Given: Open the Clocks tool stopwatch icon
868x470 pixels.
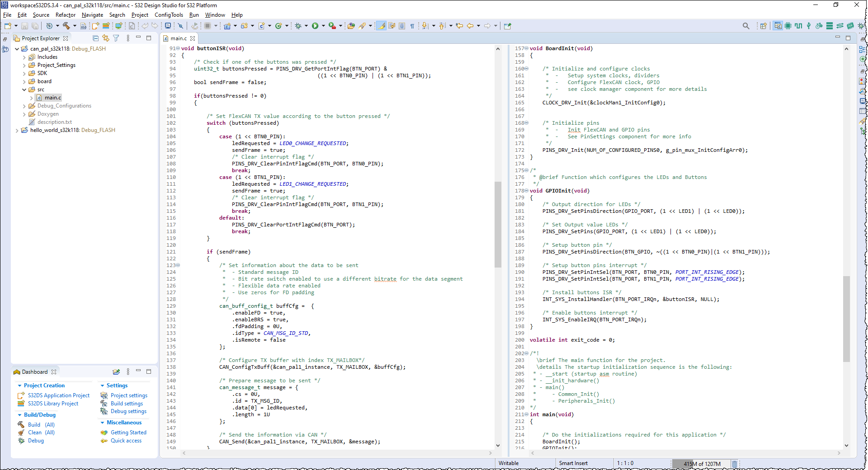Looking at the screenshot, I should click(x=819, y=26).
